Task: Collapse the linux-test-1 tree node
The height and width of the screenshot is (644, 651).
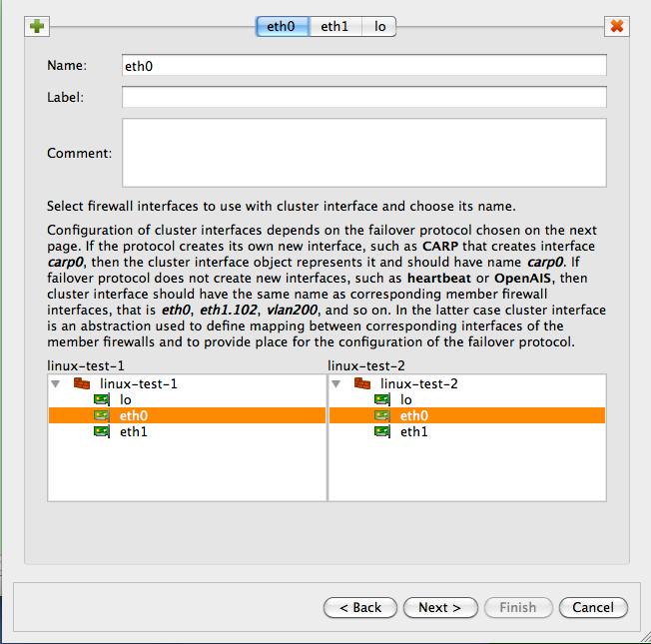Action: pos(56,384)
